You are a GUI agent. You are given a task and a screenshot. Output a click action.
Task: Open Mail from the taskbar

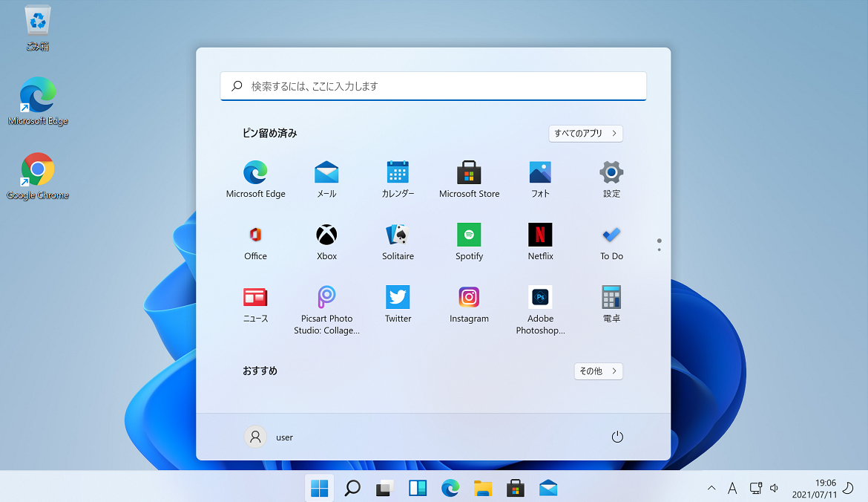pos(548,488)
